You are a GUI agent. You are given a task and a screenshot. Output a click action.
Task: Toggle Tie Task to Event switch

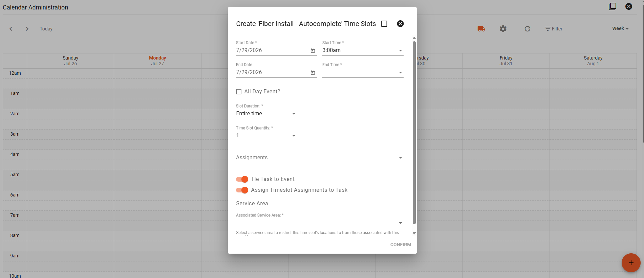(242, 179)
